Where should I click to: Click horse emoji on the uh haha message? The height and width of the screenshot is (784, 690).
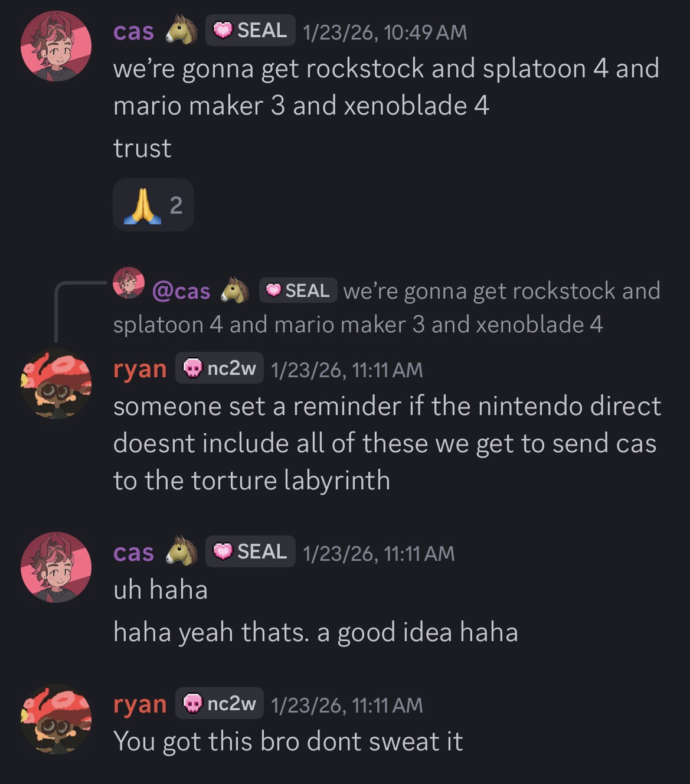click(181, 551)
